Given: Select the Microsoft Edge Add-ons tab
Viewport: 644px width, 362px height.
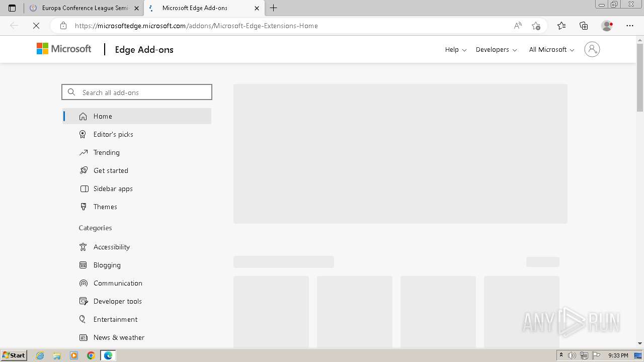Looking at the screenshot, I should 204,8.
